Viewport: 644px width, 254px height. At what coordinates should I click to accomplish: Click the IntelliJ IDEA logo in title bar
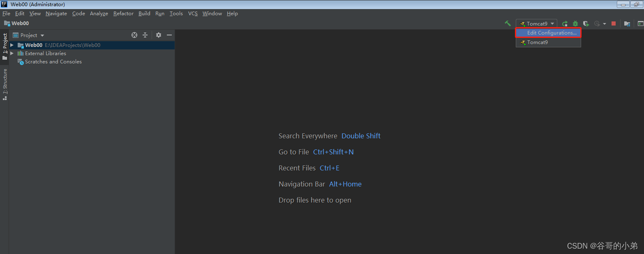coord(5,5)
